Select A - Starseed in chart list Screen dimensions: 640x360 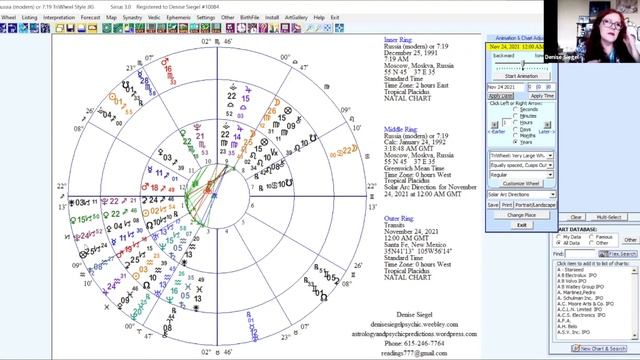[571, 270]
